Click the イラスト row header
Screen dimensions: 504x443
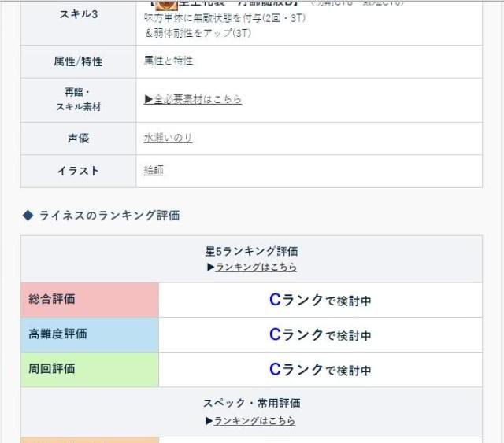tap(78, 171)
